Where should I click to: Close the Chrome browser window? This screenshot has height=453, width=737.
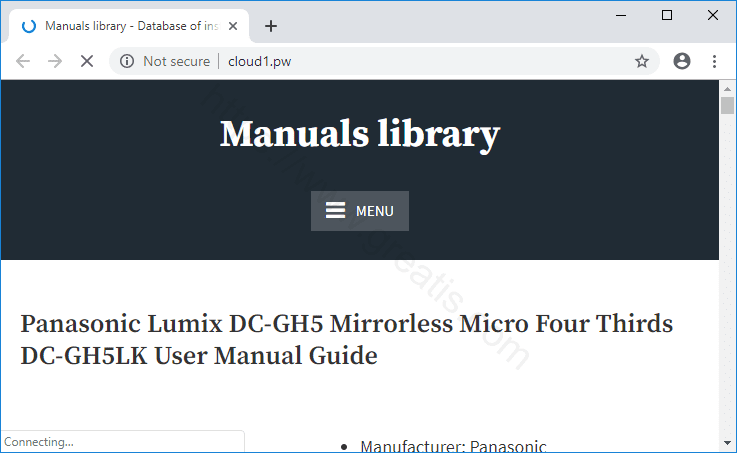click(x=712, y=14)
